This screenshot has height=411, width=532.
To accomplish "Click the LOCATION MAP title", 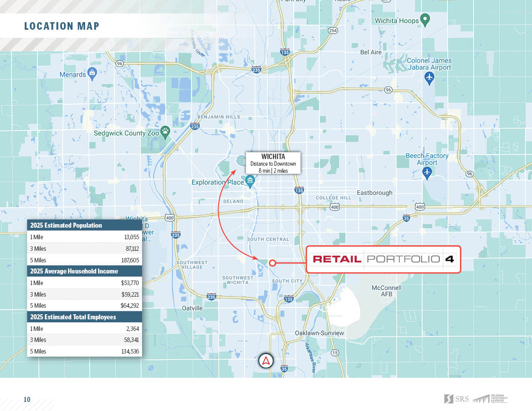I will (x=62, y=26).
